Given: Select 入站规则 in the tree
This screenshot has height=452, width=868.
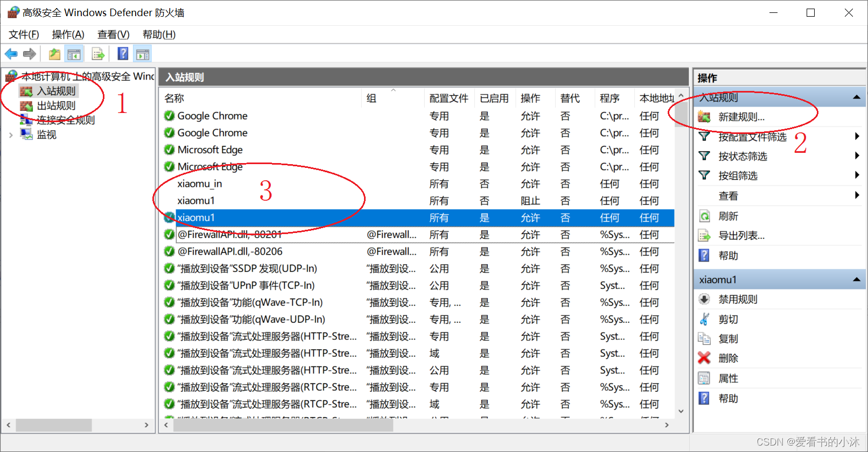Looking at the screenshot, I should click(x=57, y=91).
